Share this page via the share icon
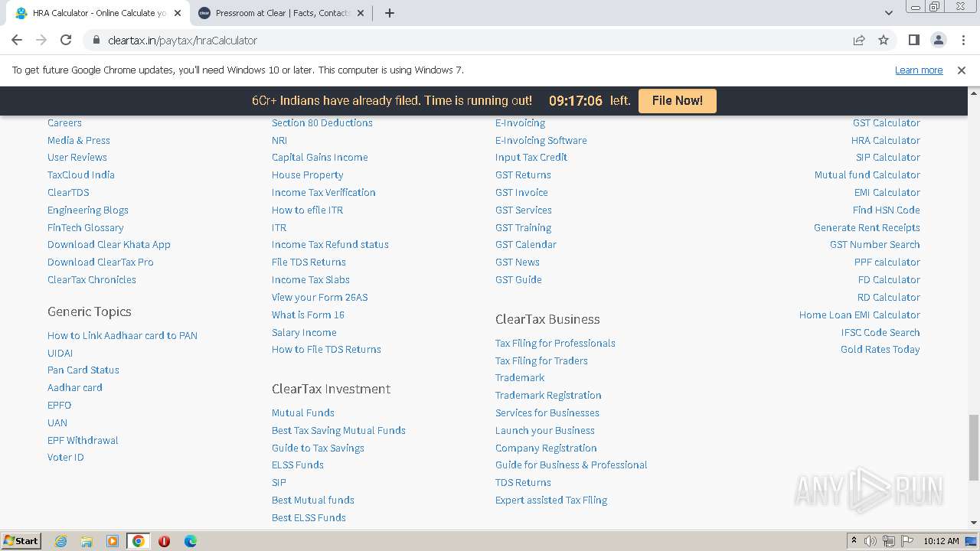 click(x=859, y=40)
